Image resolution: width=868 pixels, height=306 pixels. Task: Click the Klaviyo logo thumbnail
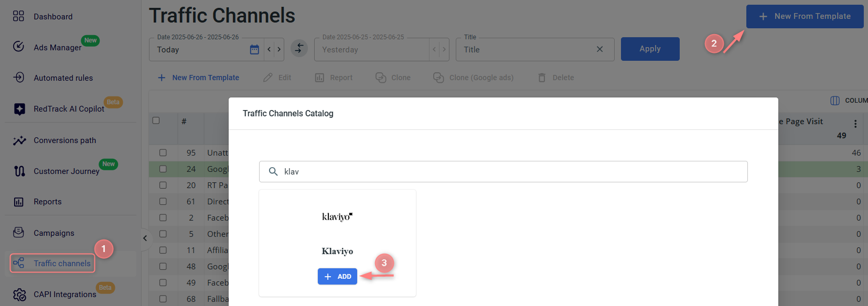[x=337, y=216]
